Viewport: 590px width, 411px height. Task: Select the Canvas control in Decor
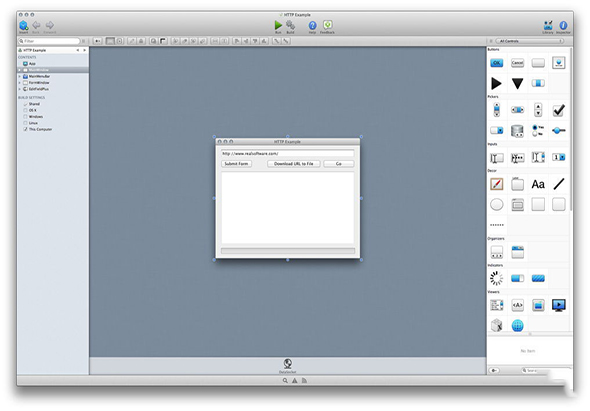pyautogui.click(x=497, y=184)
